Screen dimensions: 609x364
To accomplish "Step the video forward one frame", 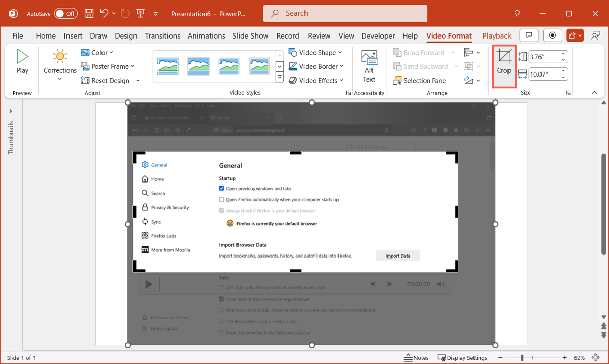I will click(389, 284).
